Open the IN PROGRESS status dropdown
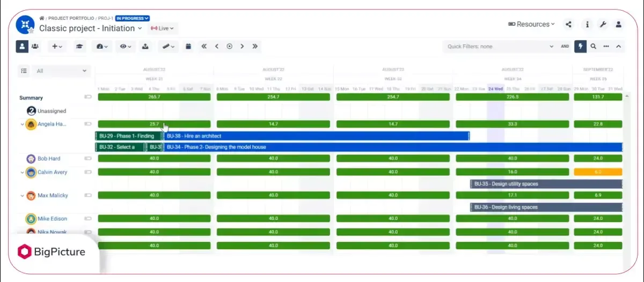Image resolution: width=644 pixels, height=282 pixels. 133,18
